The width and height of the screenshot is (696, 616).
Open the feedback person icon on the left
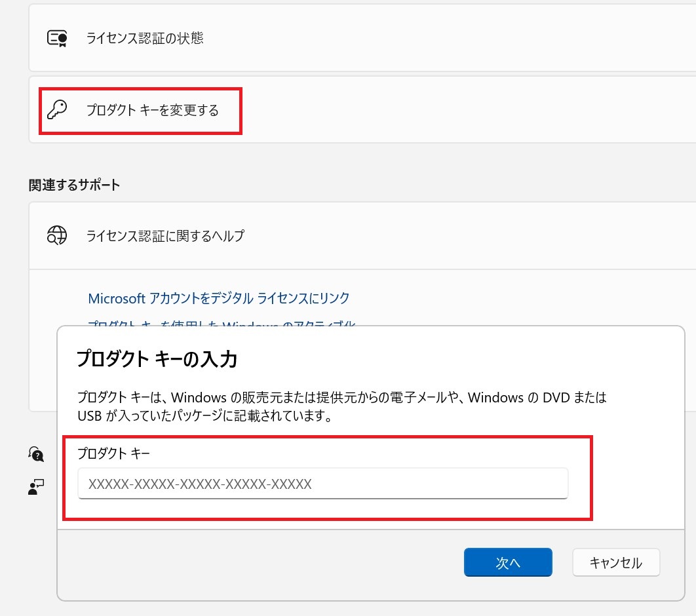pos(35,486)
